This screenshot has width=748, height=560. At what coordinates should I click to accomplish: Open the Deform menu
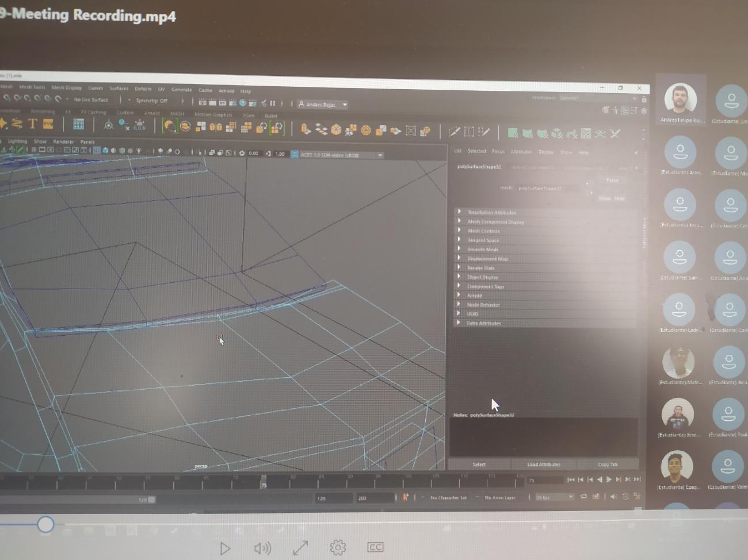143,89
